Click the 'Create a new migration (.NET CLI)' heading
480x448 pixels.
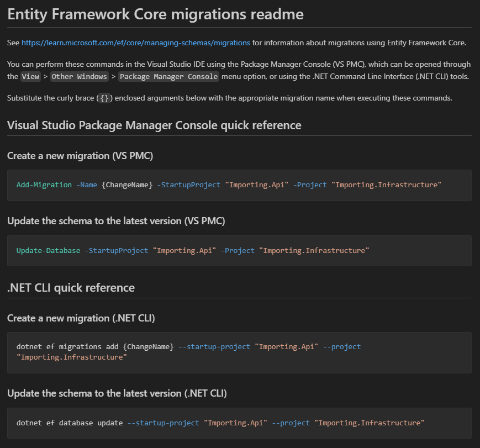tap(81, 318)
